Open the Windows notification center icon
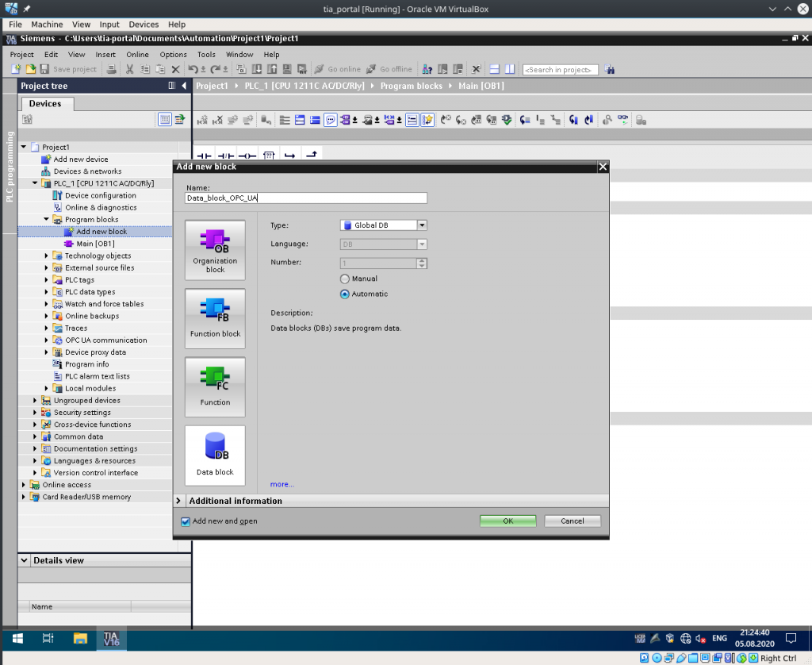This screenshot has height=665, width=812. point(791,638)
